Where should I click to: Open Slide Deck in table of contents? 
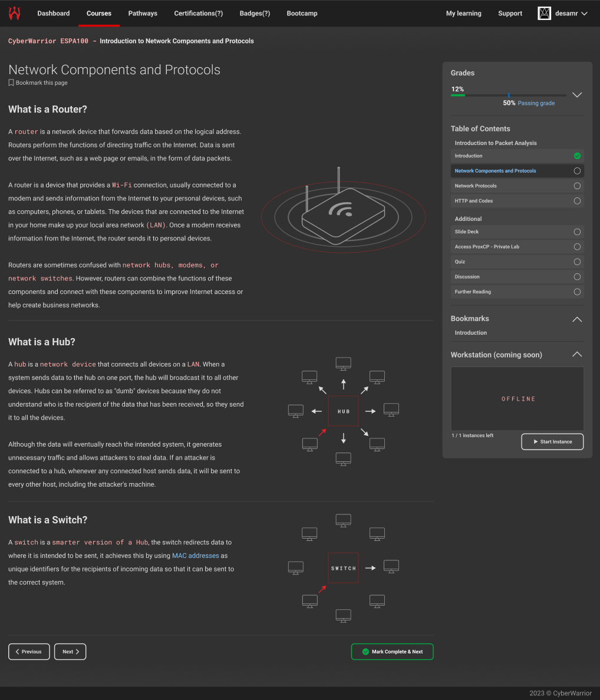[x=467, y=232]
